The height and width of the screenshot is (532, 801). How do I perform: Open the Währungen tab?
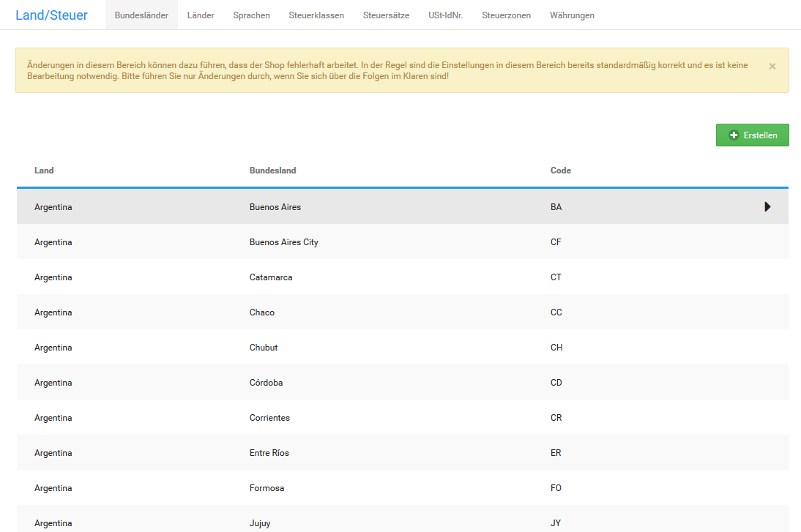click(572, 15)
